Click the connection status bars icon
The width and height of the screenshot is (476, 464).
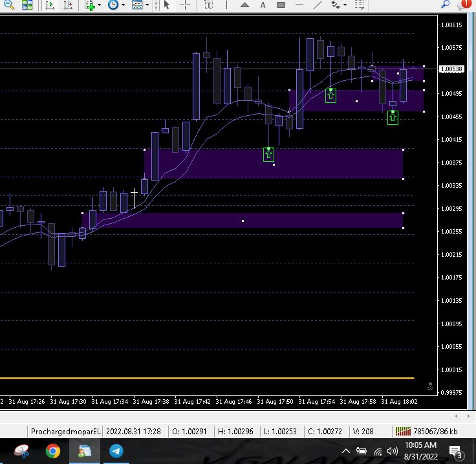pos(403,431)
